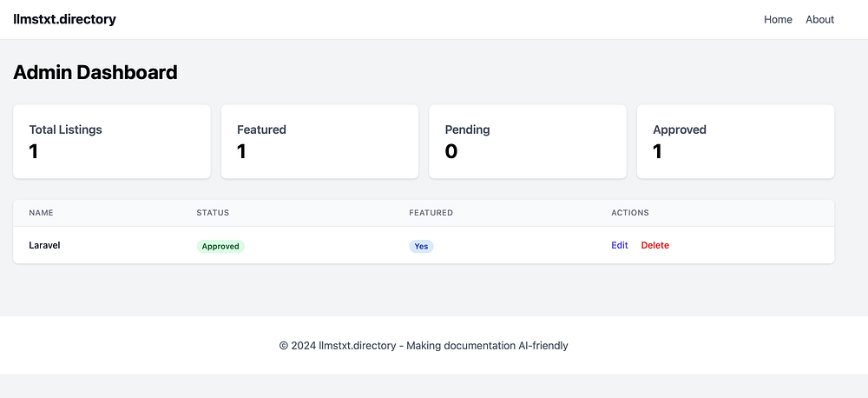
Task: Click the Featured stat card label
Action: pos(261,129)
